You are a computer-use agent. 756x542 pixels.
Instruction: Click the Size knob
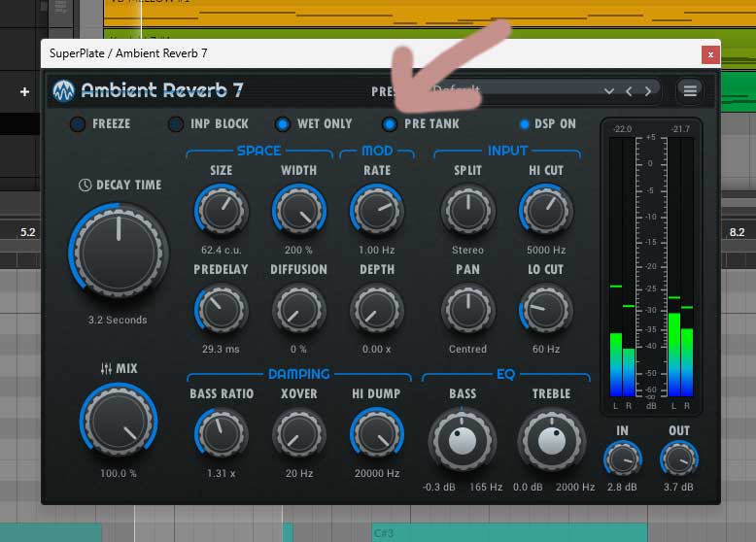(222, 211)
